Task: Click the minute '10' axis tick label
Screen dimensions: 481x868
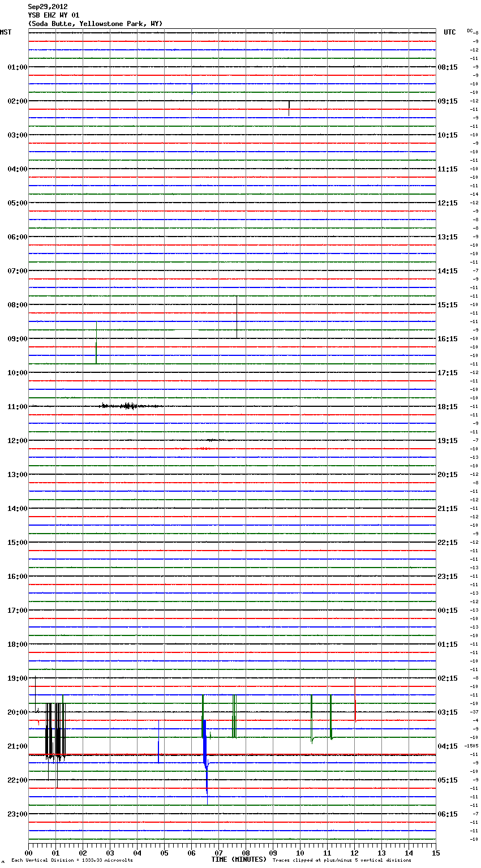Action: [300, 853]
